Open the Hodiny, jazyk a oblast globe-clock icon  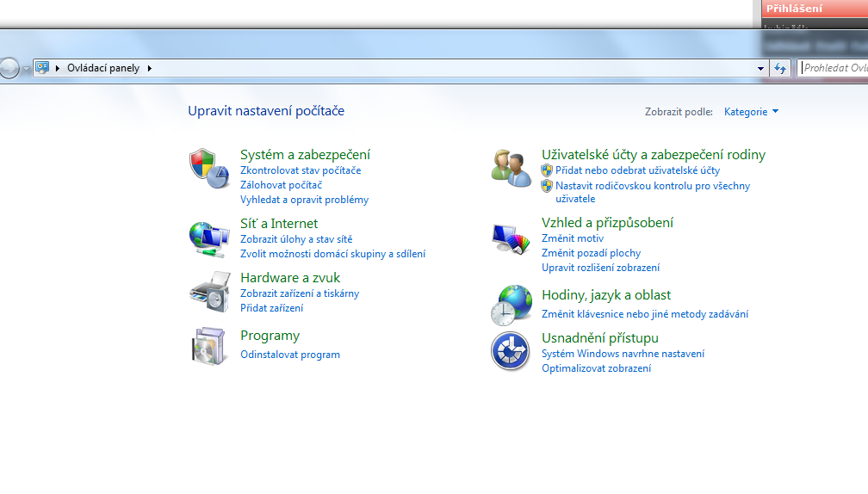[x=511, y=306]
